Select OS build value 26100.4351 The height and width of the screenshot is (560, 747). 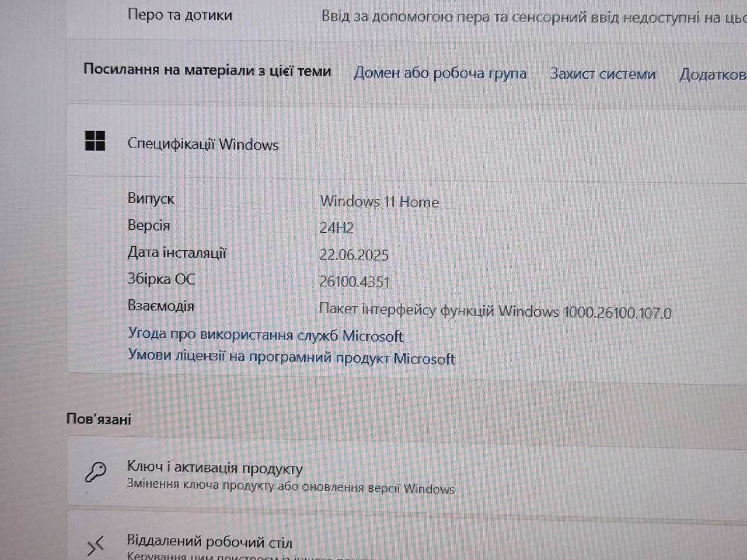coord(354,282)
